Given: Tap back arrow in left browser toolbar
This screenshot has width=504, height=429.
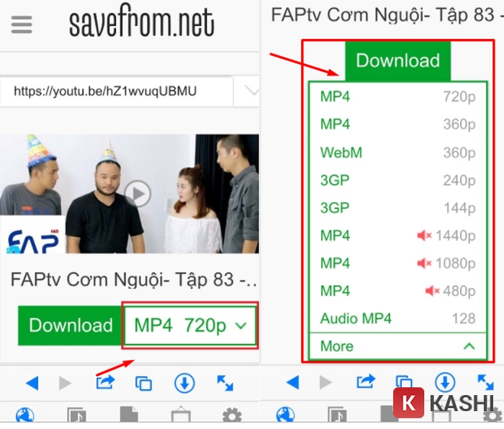Looking at the screenshot, I should (32, 383).
